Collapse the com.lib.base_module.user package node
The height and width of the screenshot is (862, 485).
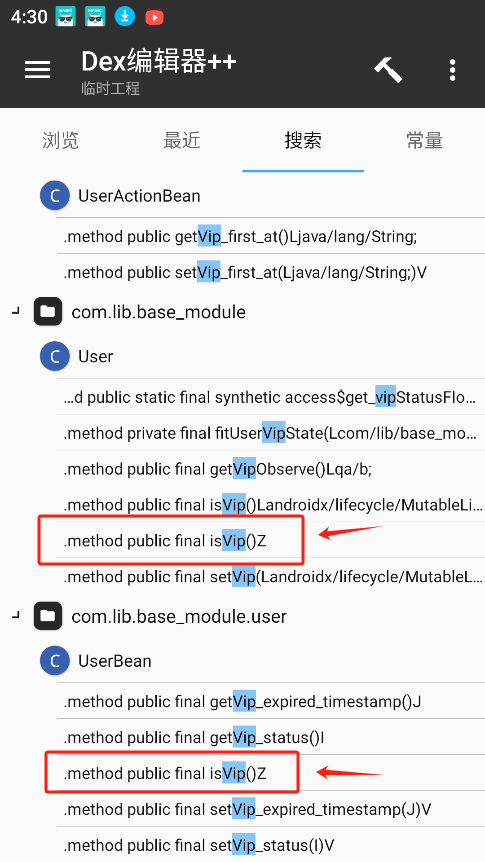15,616
